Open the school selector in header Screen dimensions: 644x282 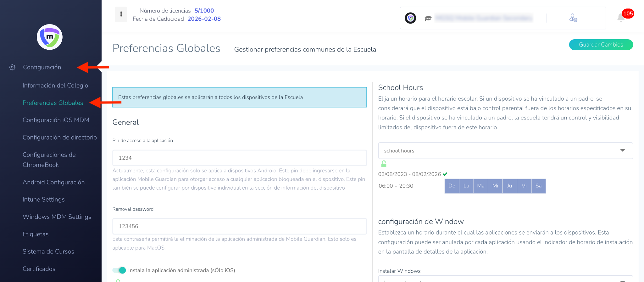pos(484,18)
